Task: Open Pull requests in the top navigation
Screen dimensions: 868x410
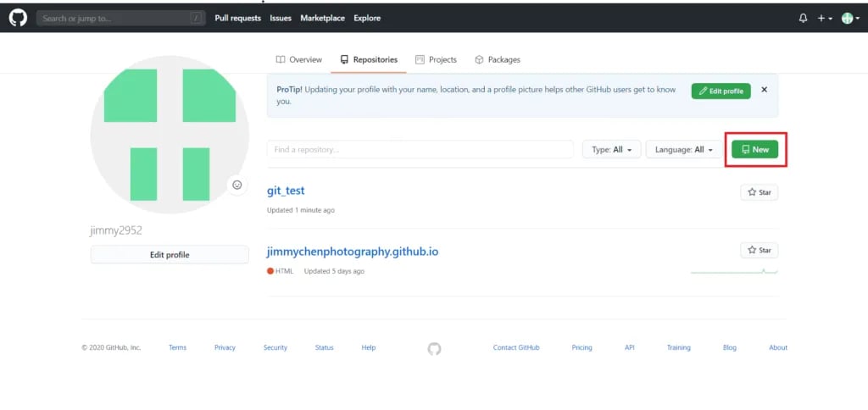Action: tap(237, 19)
